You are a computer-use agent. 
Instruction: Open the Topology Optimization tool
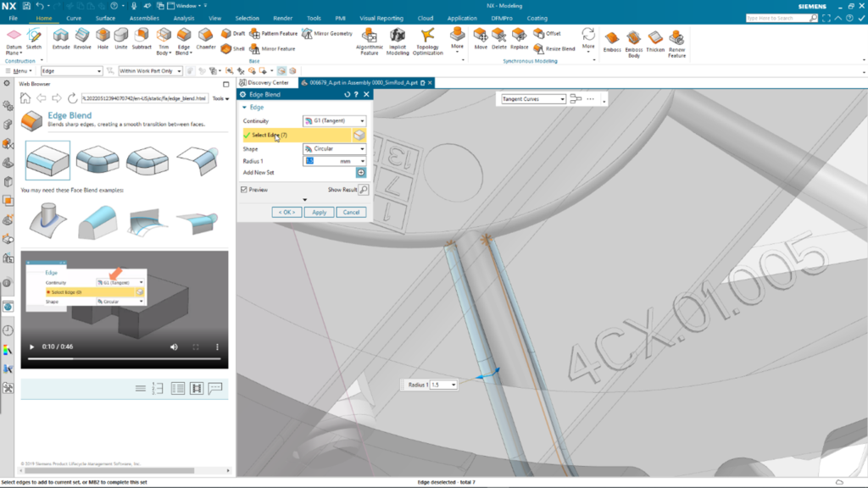point(428,41)
